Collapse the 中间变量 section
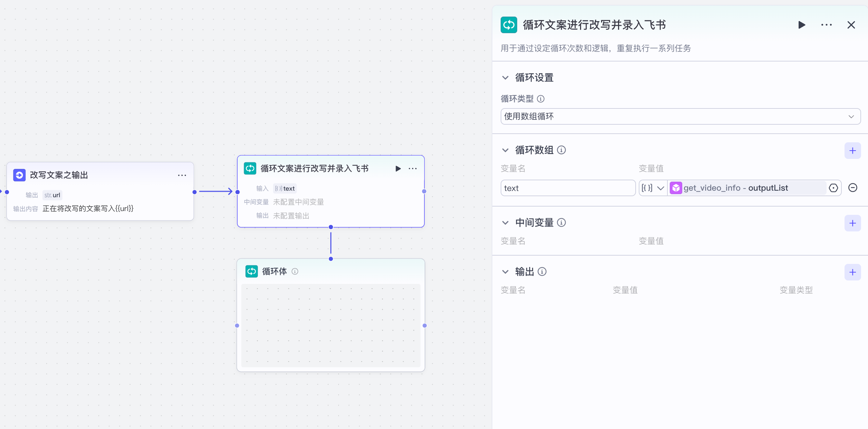 click(505, 223)
